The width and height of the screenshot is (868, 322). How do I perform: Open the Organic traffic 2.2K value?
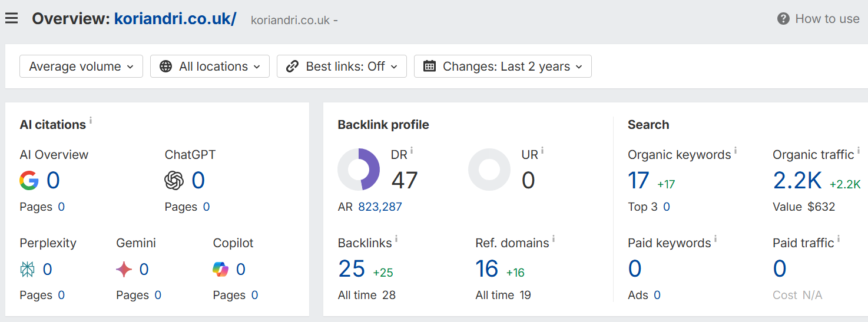[797, 181]
